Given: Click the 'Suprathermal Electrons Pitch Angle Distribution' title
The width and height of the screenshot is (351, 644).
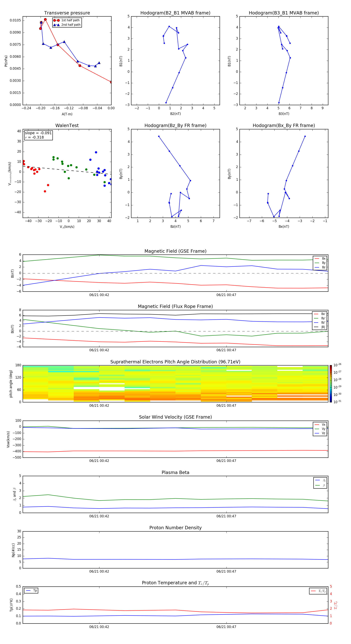Looking at the screenshot, I should 175,362.
